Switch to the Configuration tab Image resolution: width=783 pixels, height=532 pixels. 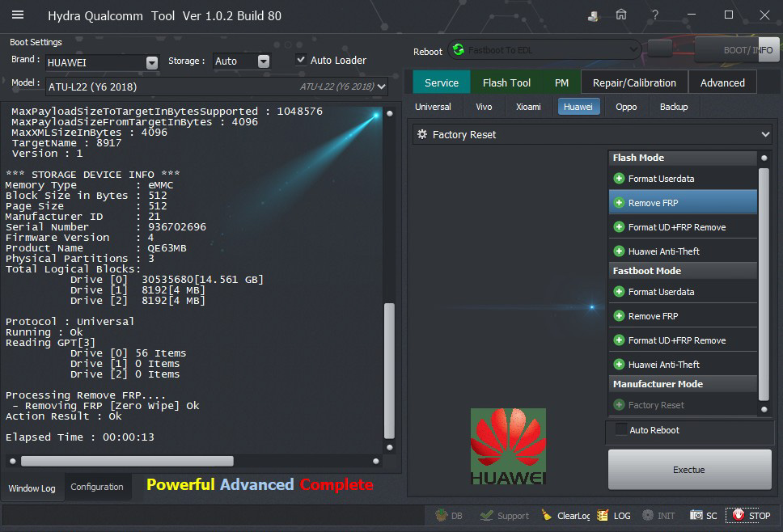coord(97,487)
